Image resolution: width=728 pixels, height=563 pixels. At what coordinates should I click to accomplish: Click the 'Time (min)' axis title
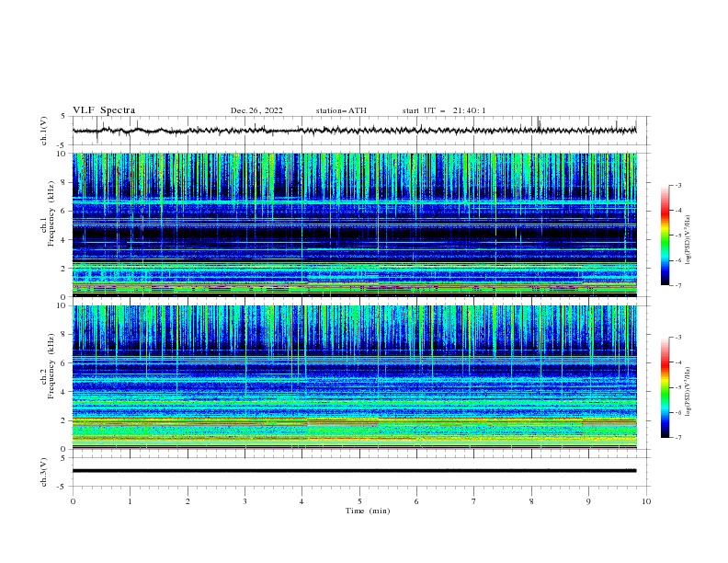pos(368,511)
